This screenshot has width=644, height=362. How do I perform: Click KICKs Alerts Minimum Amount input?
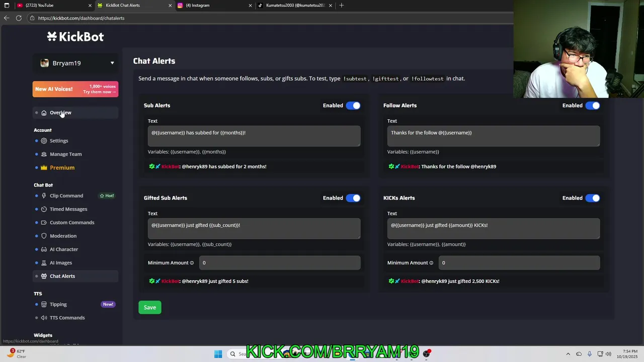click(519, 263)
